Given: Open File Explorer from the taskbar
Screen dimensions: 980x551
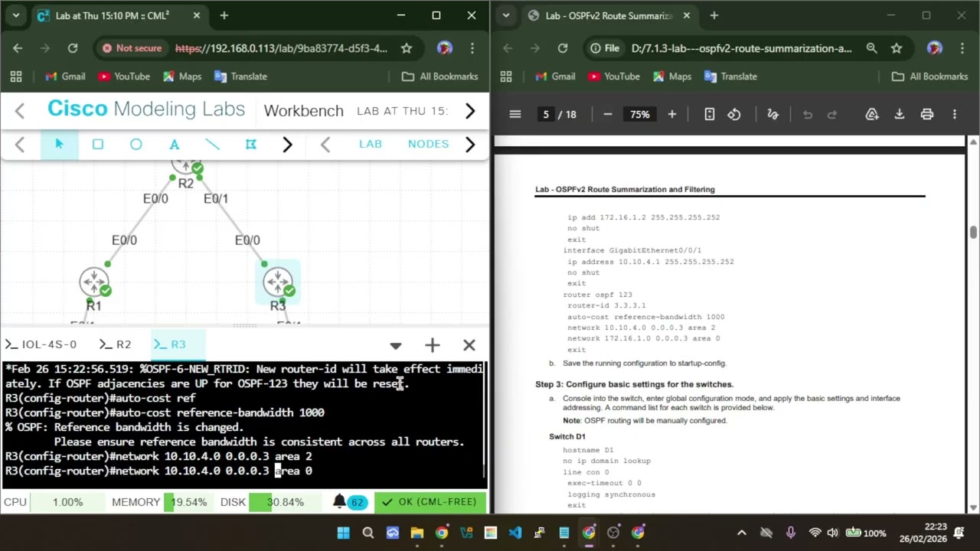Looking at the screenshot, I should tap(417, 533).
